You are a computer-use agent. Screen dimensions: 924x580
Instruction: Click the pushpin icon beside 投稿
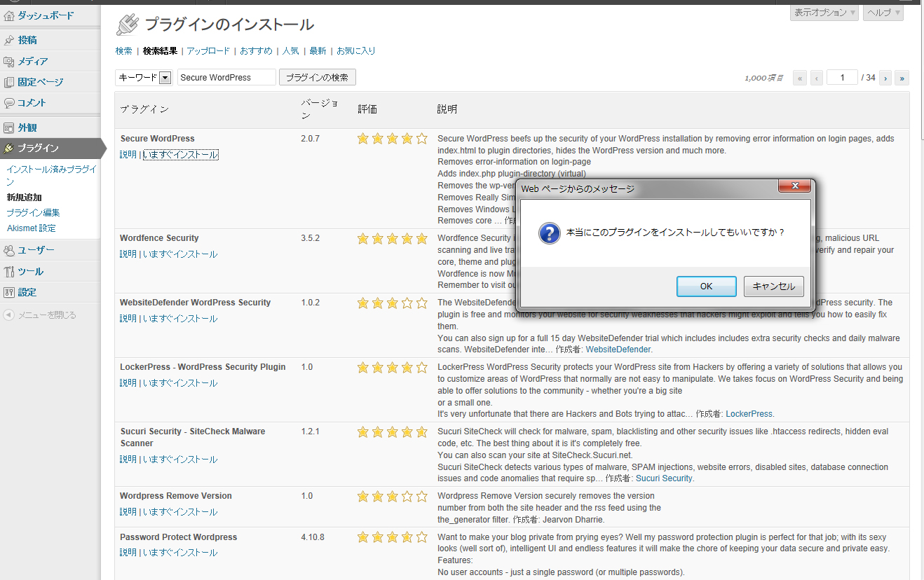click(9, 40)
